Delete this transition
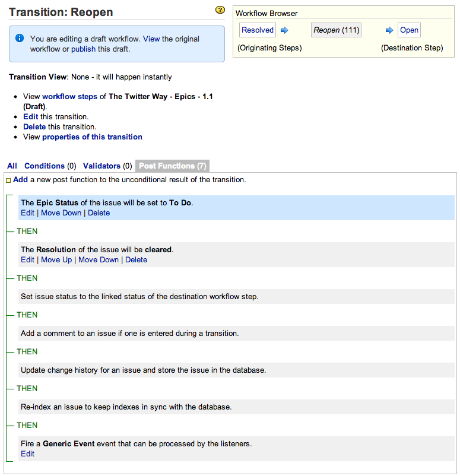The width and height of the screenshot is (460, 476). point(34,126)
